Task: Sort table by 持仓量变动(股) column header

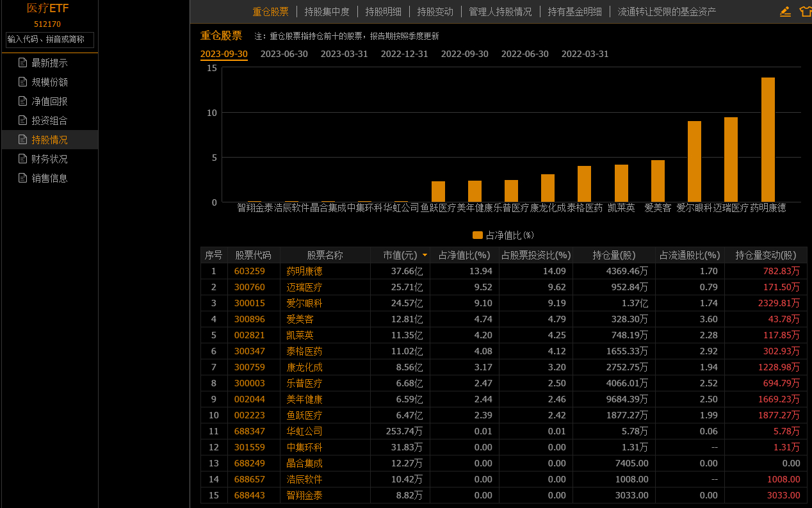Action: [x=765, y=255]
